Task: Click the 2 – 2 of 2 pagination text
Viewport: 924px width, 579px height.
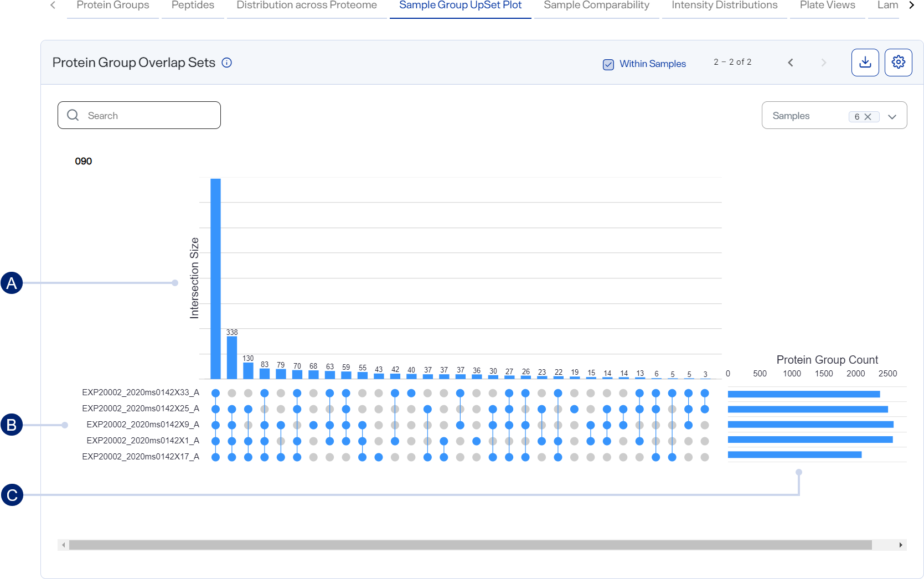Action: pos(732,62)
